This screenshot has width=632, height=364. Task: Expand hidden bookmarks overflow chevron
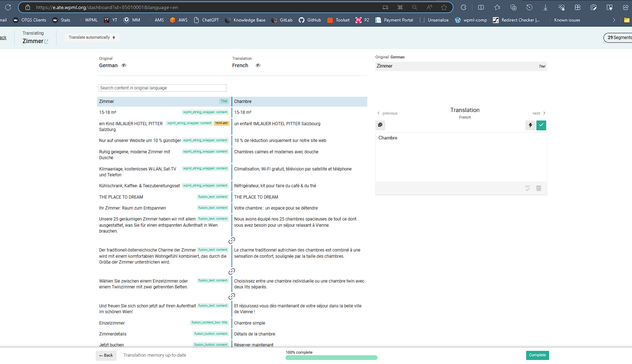pyautogui.click(x=614, y=20)
